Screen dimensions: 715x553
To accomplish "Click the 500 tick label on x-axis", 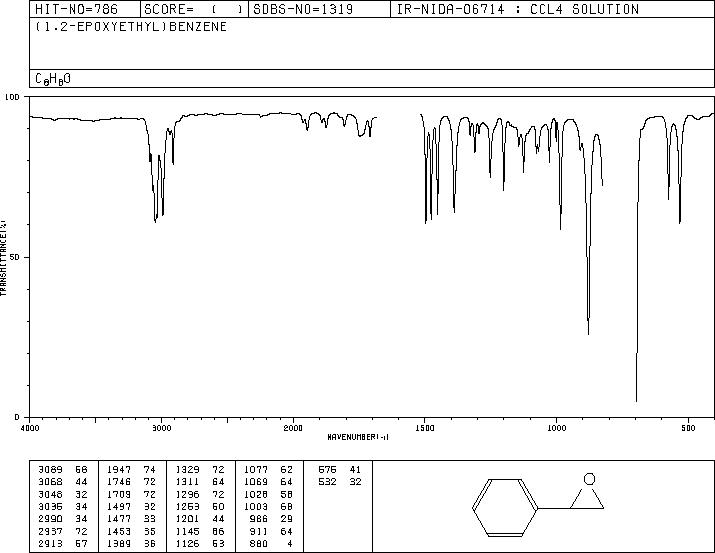I will (688, 428).
